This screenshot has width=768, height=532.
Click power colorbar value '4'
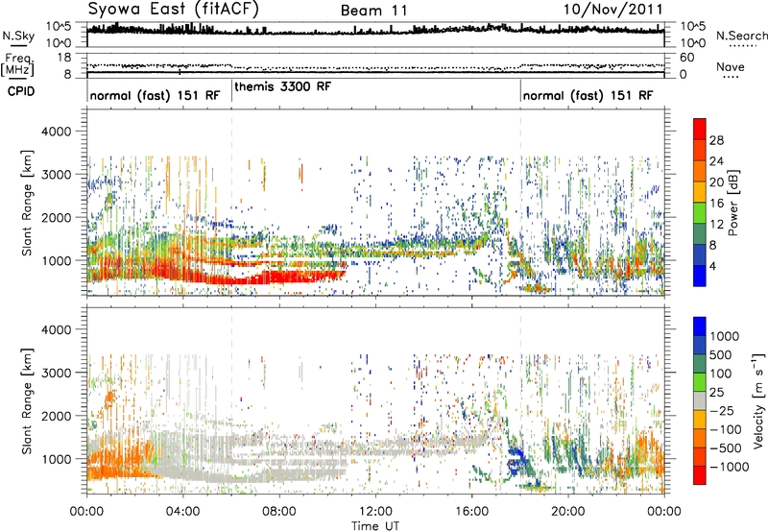click(x=712, y=267)
